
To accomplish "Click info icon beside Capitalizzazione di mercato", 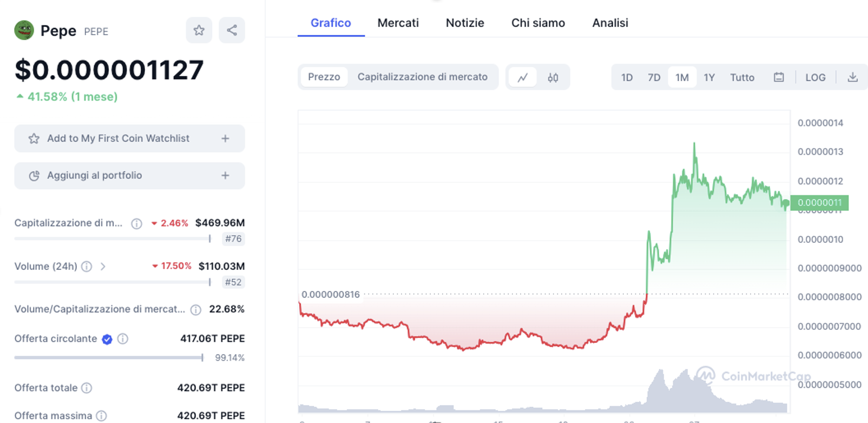I will point(137,223).
